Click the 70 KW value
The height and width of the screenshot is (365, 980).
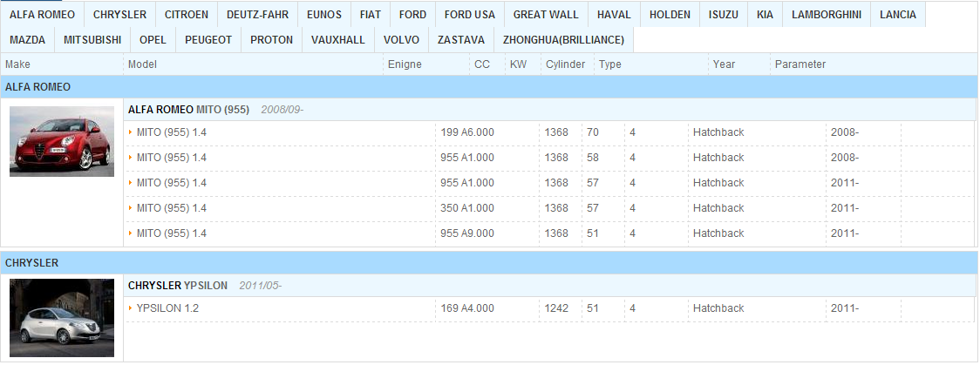coord(593,132)
